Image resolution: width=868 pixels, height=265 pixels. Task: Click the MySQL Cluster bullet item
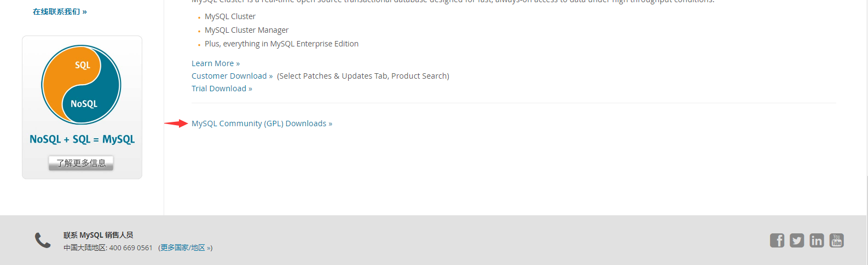pos(230,16)
